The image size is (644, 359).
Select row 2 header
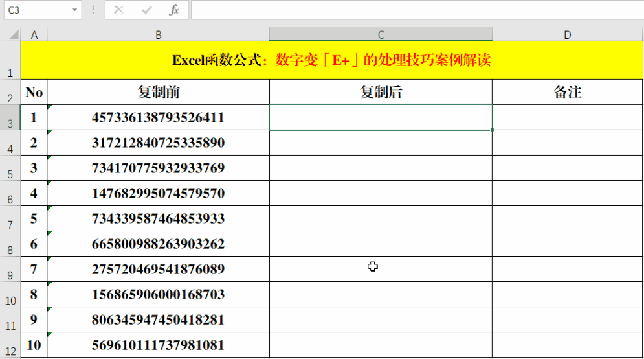tap(10, 92)
